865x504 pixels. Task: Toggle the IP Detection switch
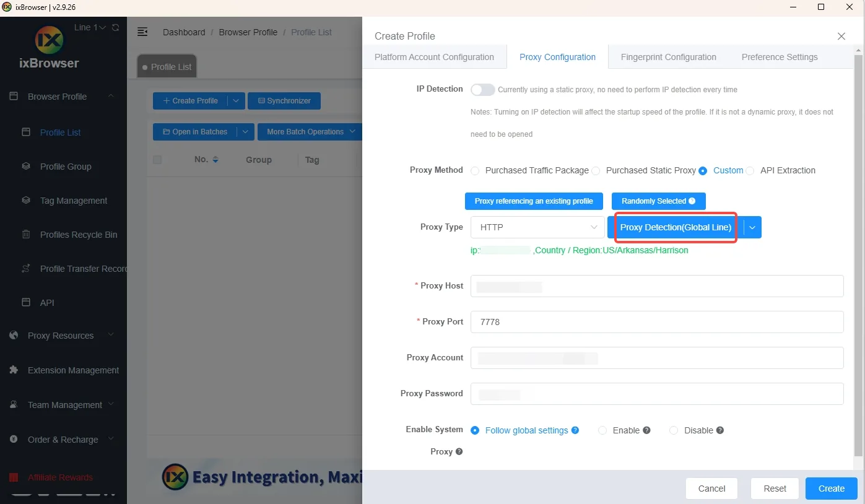483,90
